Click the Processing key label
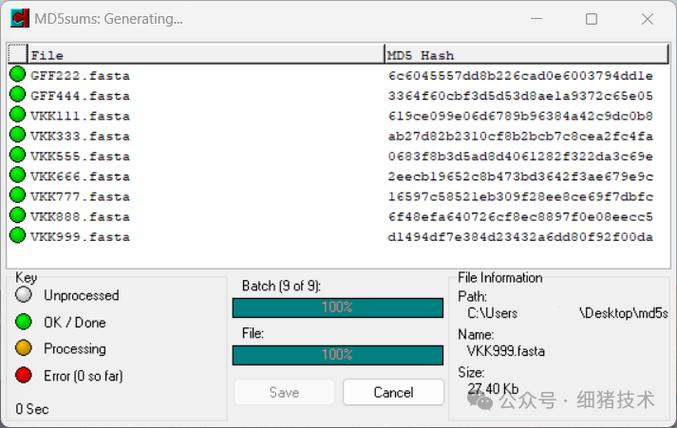The image size is (677, 428). (75, 349)
